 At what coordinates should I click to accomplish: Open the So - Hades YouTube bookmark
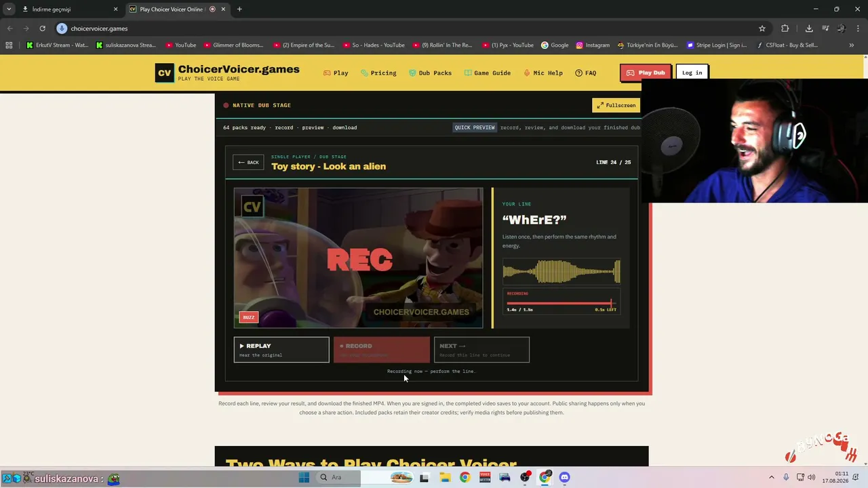coord(373,45)
